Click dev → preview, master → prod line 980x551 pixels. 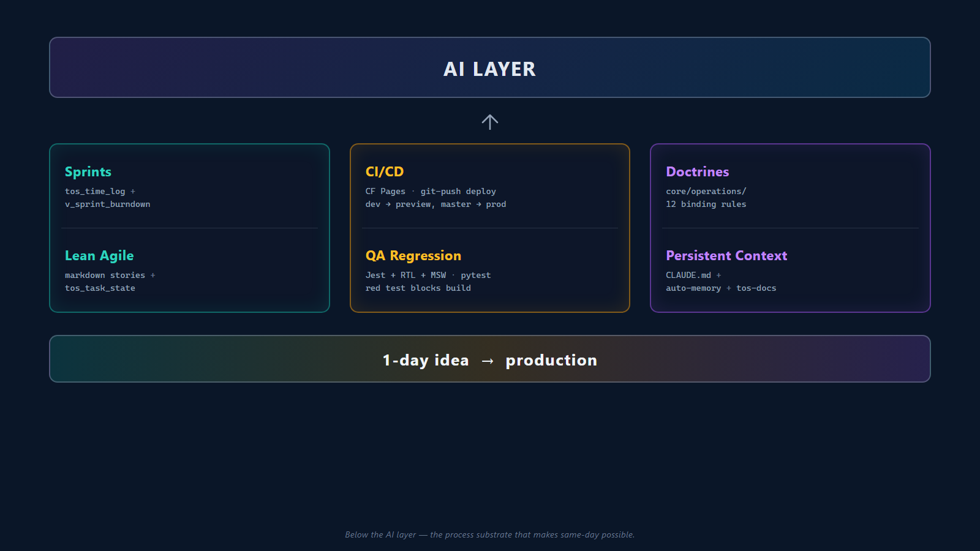pos(435,204)
